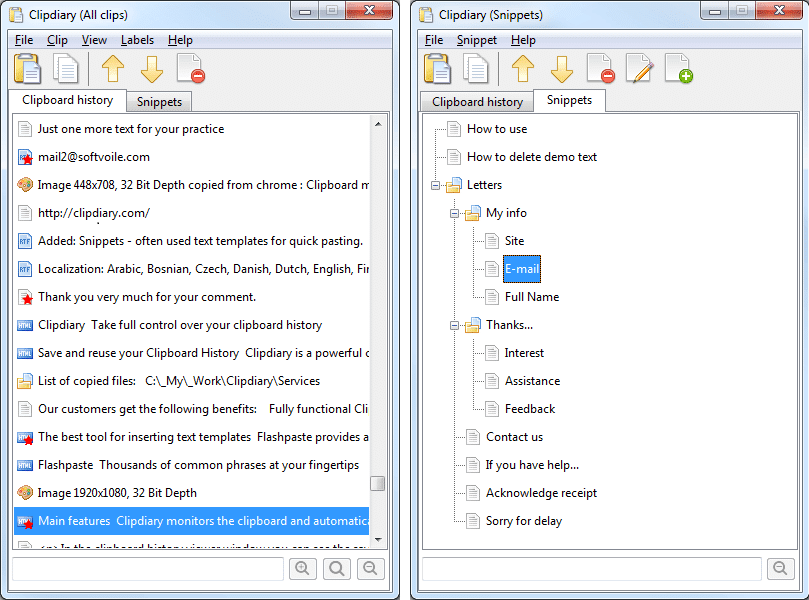Delete selected clip using red minus icon
Screen dimensions: 809x600
click(193, 68)
